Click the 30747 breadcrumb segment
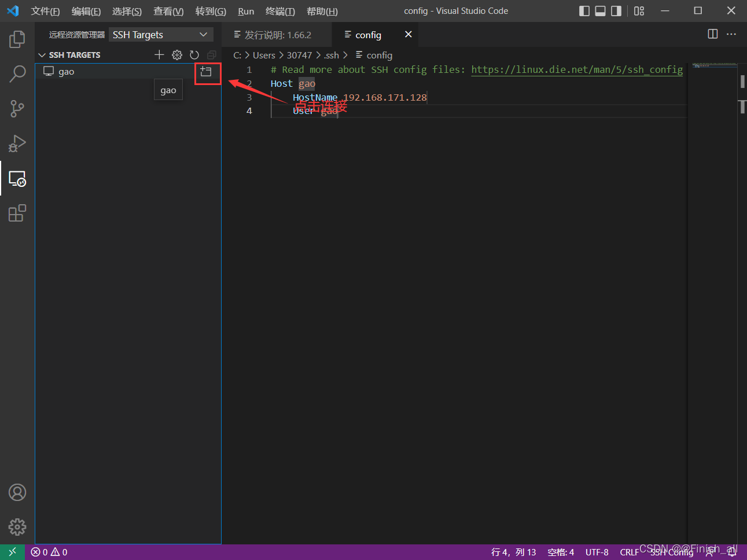This screenshot has width=747, height=560. coord(299,55)
